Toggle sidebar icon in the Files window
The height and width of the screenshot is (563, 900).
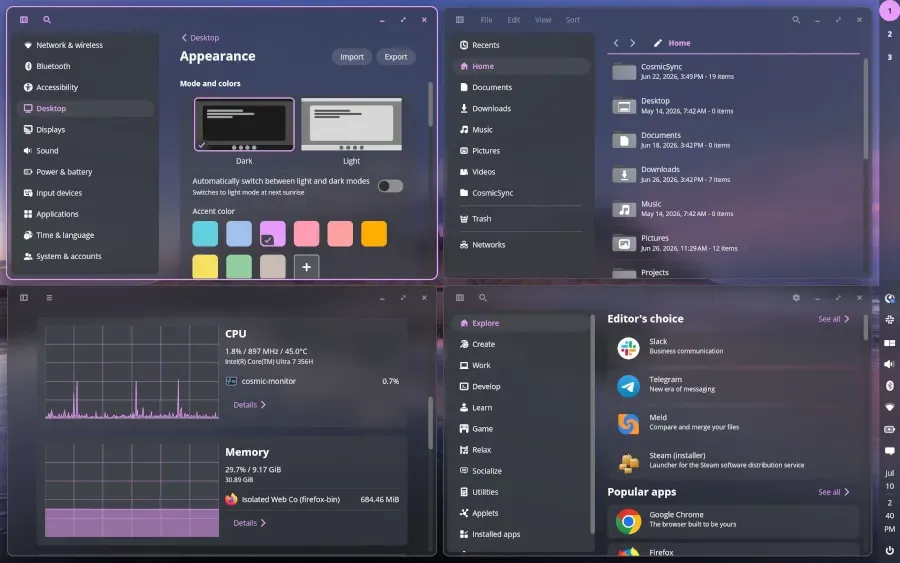click(x=460, y=20)
